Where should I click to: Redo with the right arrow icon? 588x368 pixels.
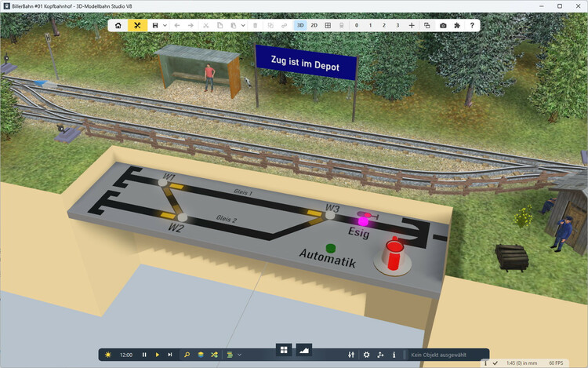[191, 26]
